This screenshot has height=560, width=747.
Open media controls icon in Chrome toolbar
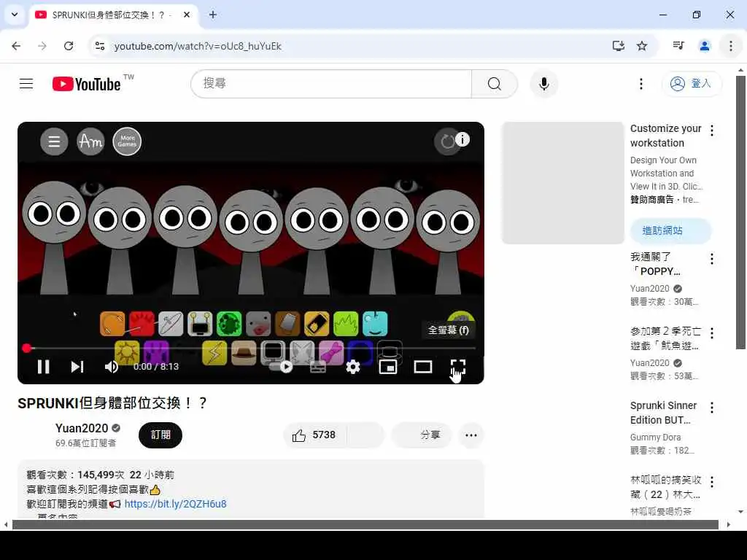(x=678, y=46)
